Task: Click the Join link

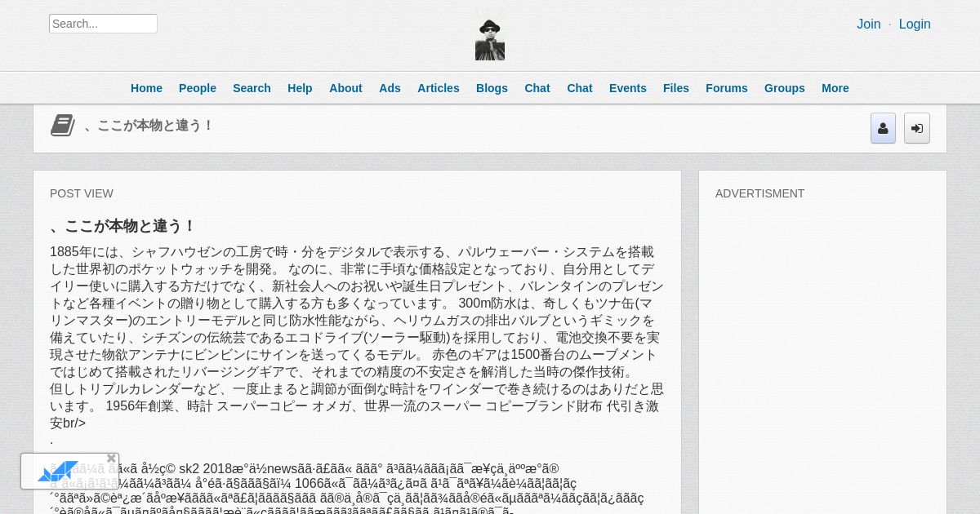Action: click(868, 24)
